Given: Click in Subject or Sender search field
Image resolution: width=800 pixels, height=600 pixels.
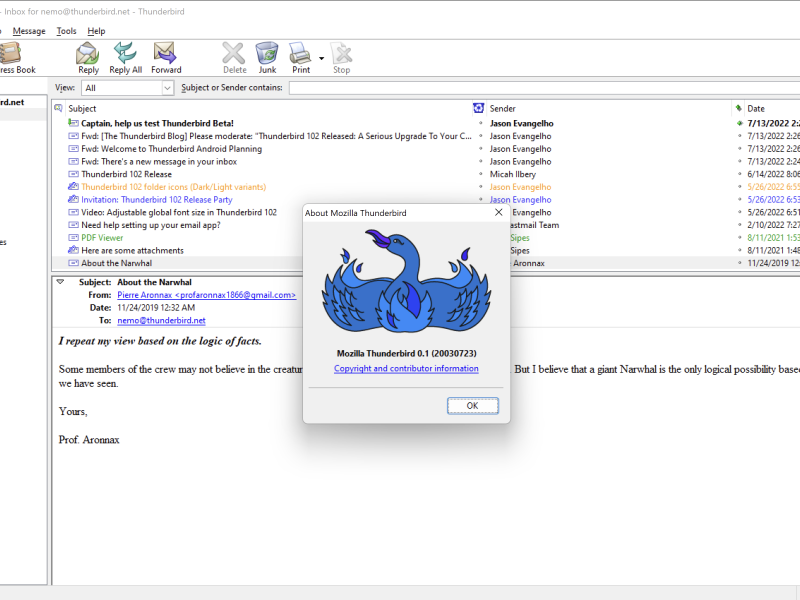Looking at the screenshot, I should click(544, 88).
